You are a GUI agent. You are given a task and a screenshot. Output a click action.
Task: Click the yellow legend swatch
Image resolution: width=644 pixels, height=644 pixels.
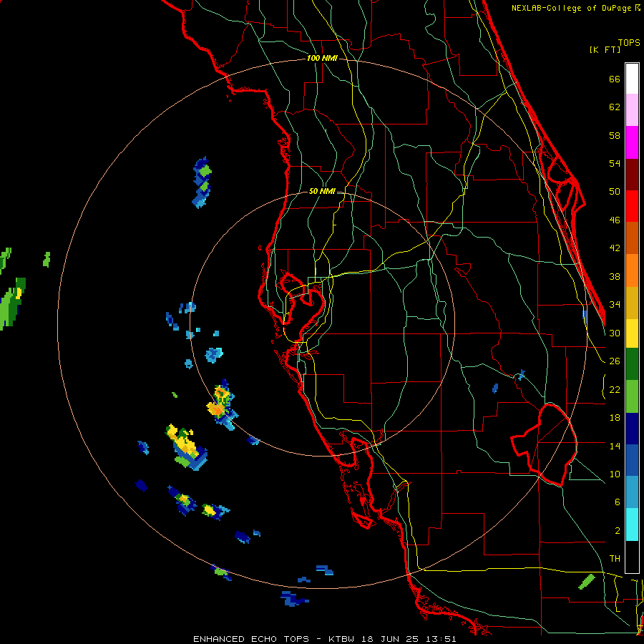(x=632, y=333)
